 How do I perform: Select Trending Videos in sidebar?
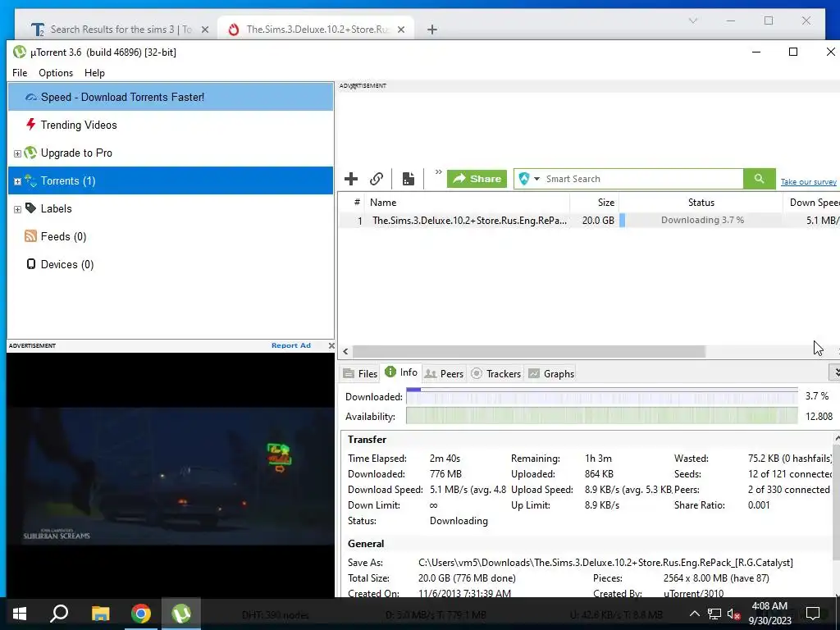(171, 125)
